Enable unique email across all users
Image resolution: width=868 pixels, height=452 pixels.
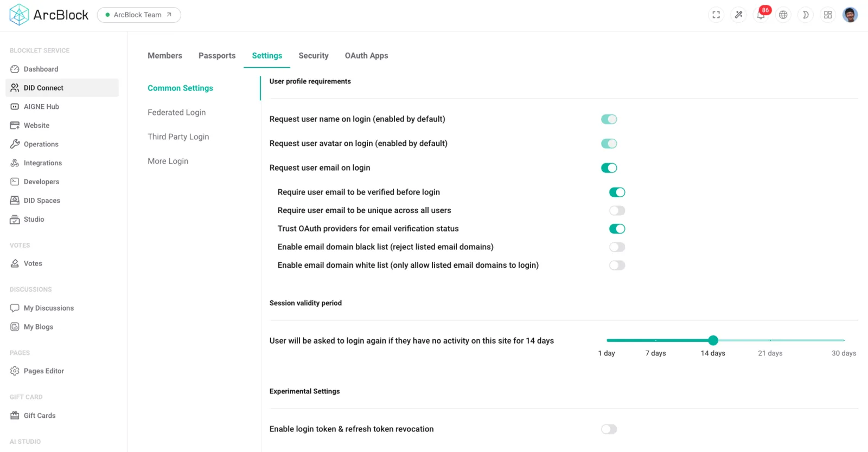(x=617, y=210)
